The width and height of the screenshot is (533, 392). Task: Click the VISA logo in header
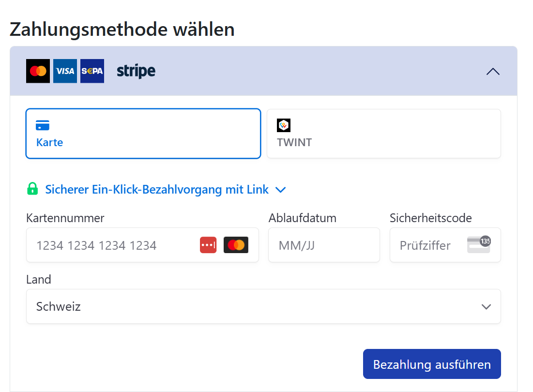(x=65, y=71)
